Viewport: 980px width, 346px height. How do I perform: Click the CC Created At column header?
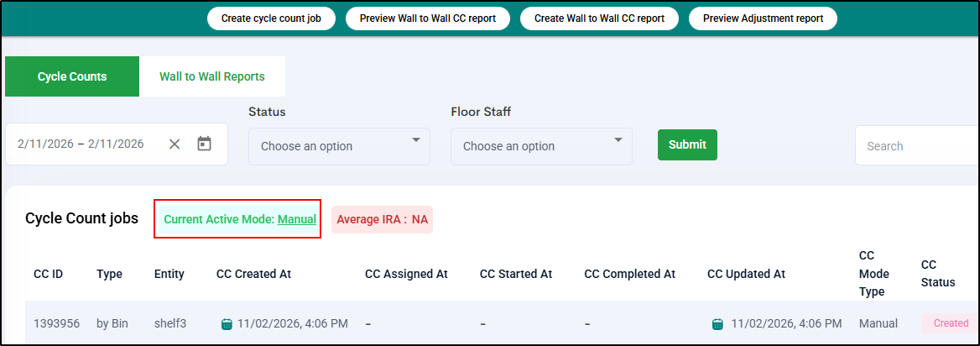(253, 274)
